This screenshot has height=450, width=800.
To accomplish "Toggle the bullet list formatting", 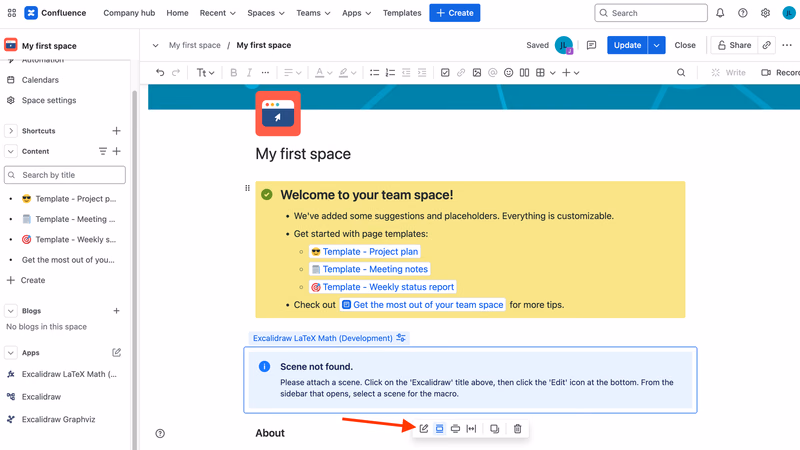I will [374, 72].
